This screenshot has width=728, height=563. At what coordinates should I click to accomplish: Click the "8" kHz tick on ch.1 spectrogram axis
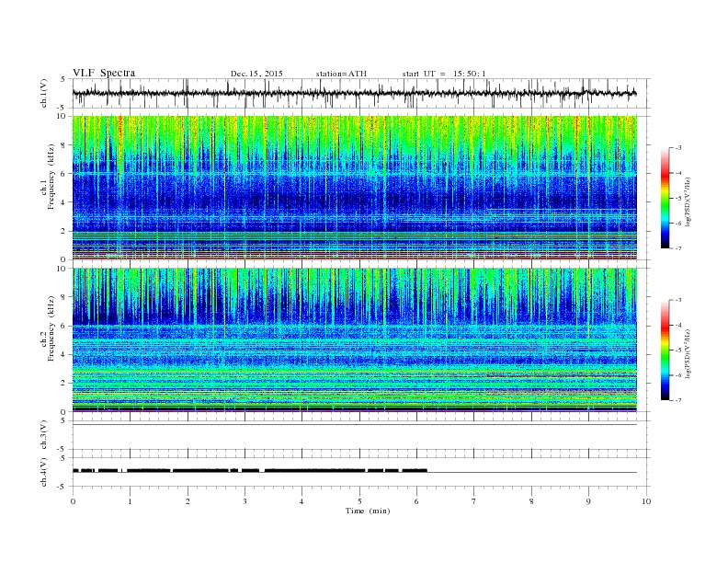pyautogui.click(x=63, y=145)
